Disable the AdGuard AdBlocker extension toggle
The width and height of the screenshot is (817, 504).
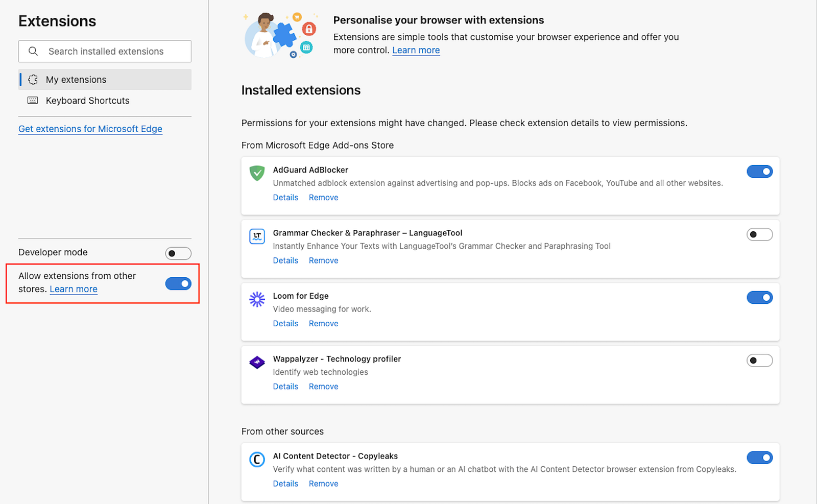click(759, 172)
